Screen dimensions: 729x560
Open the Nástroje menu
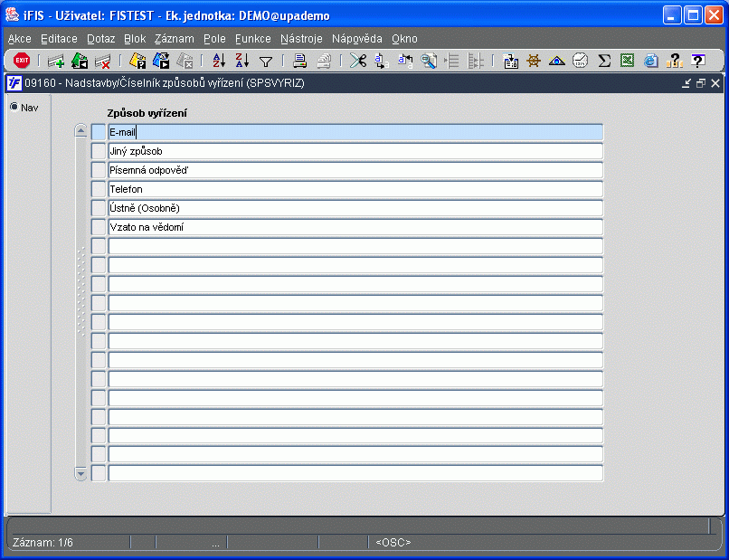(301, 39)
